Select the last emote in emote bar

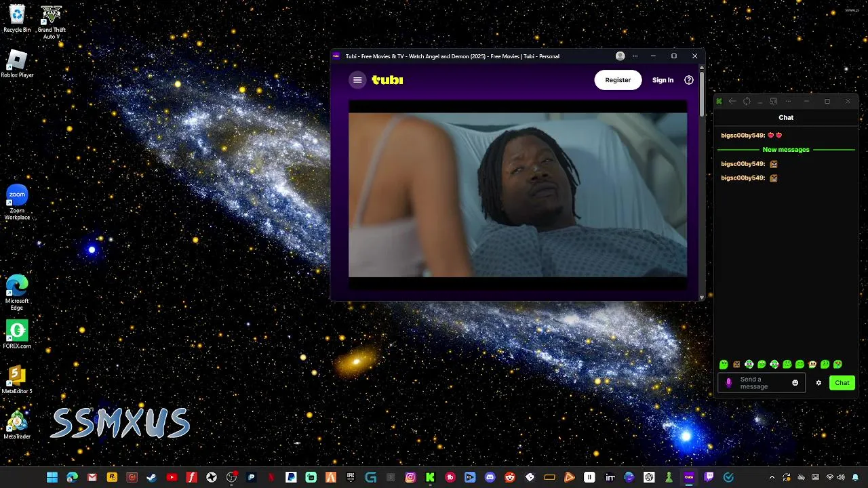pos(838,365)
